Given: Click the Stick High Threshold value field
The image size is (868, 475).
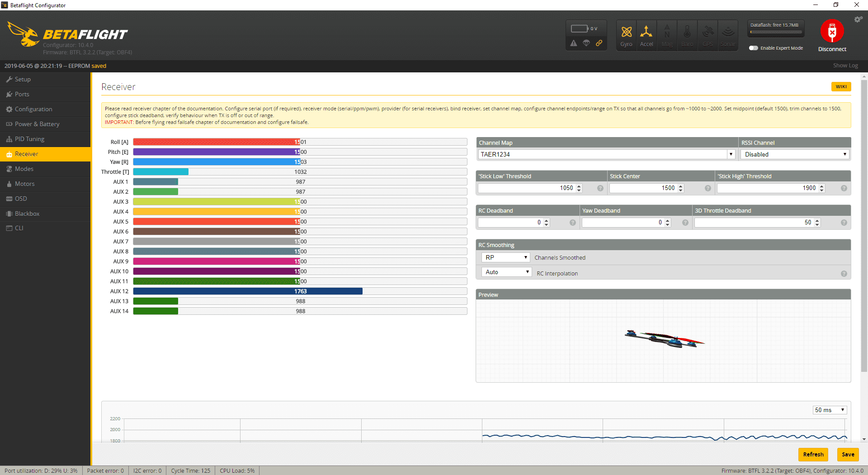Looking at the screenshot, I should point(771,188).
